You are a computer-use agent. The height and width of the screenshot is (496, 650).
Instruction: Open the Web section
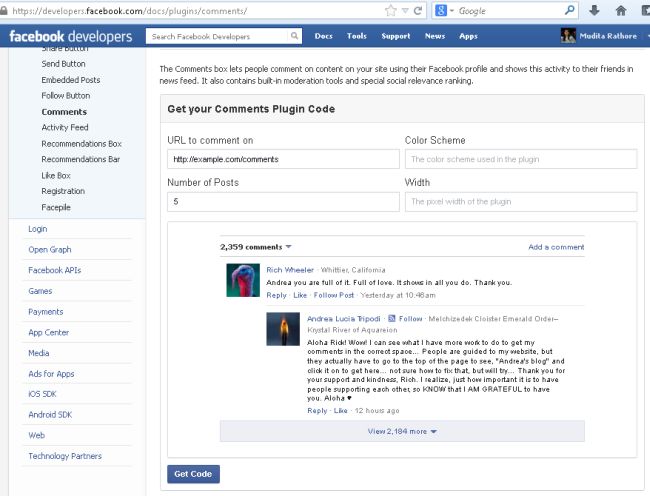click(36, 436)
